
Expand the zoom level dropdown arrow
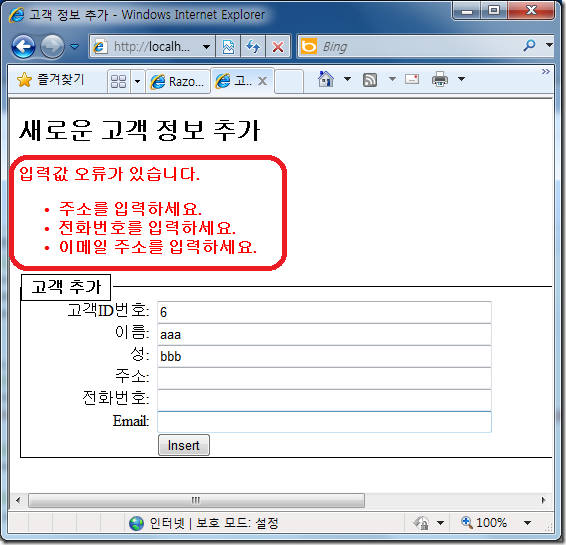point(527,522)
